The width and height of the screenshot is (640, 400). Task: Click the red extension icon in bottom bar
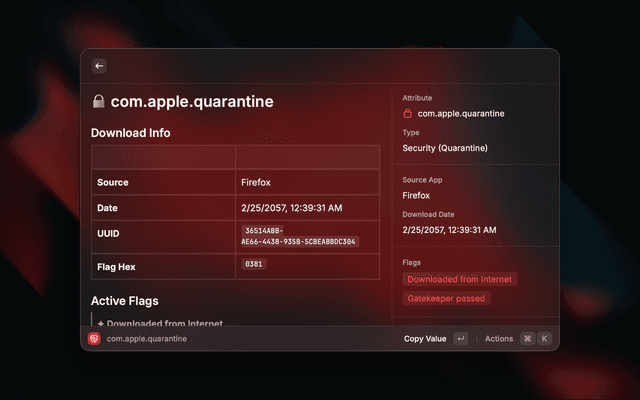click(x=94, y=339)
